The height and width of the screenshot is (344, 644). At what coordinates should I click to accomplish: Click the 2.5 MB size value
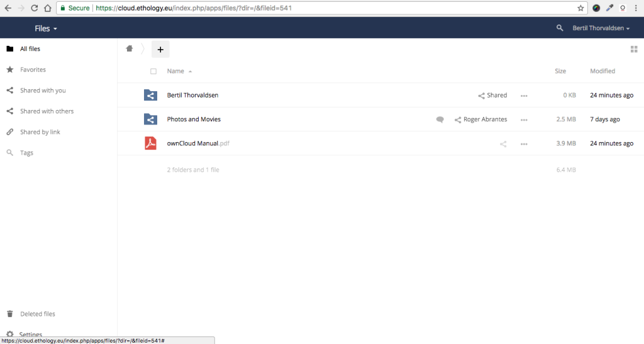coord(566,119)
